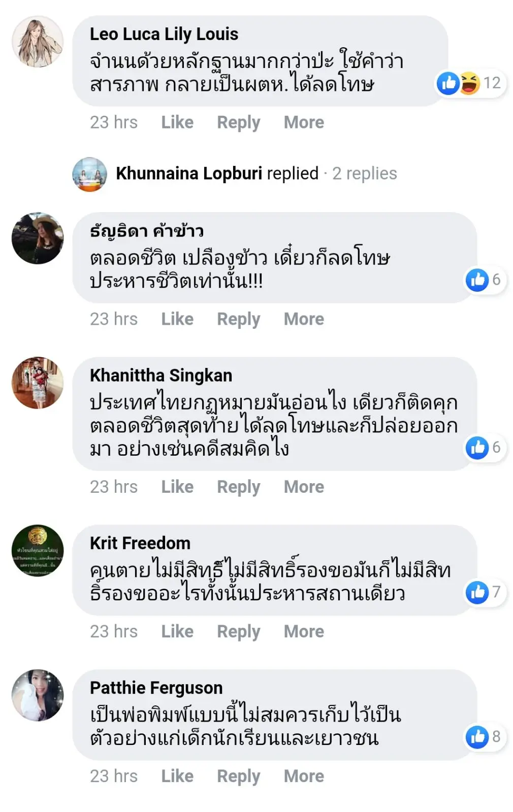513x812 pixels.
Task: Like Krit Freedom's comment
Action: pyautogui.click(x=177, y=631)
